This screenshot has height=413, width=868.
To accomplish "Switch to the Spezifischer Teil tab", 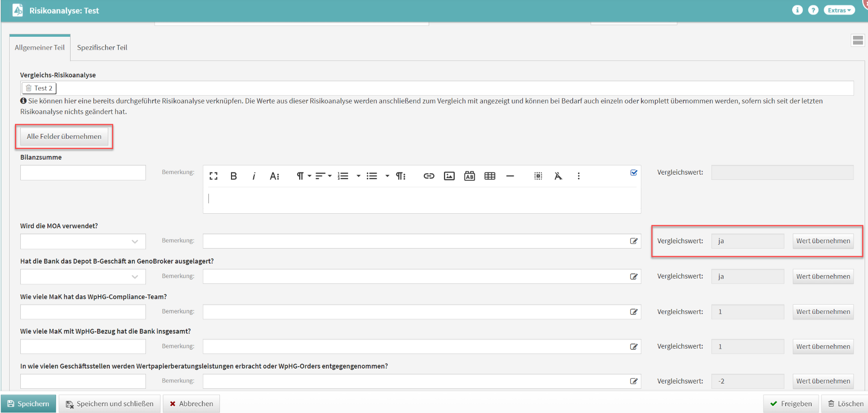I will [x=102, y=47].
